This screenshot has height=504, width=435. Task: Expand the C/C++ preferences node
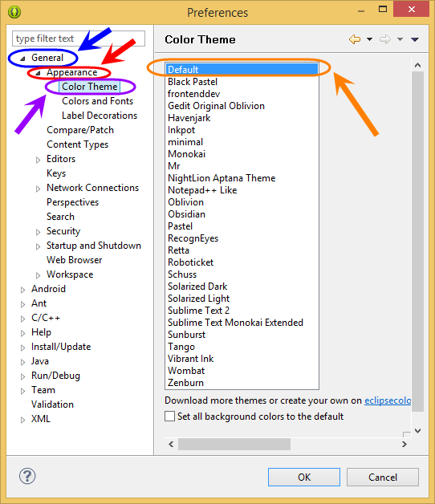point(22,319)
